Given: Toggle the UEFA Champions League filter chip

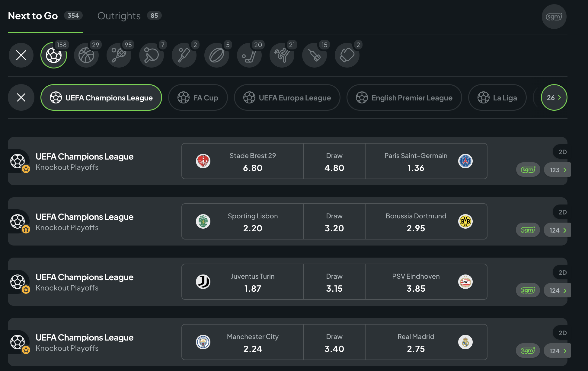Looking at the screenshot, I should [101, 97].
